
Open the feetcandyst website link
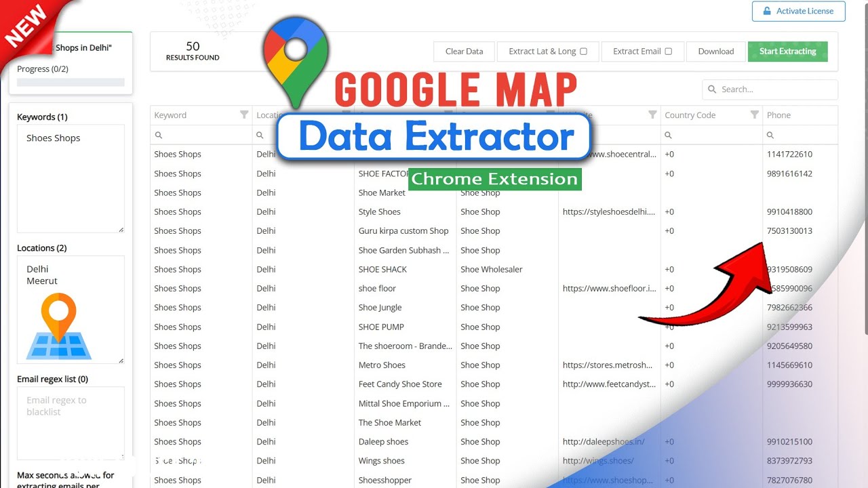click(609, 384)
